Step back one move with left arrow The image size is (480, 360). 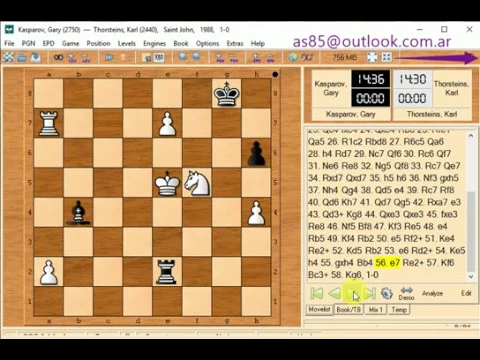coord(334,293)
